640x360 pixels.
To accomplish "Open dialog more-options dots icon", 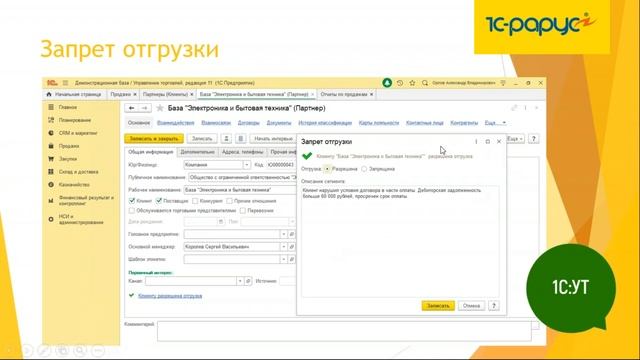I will (476, 142).
